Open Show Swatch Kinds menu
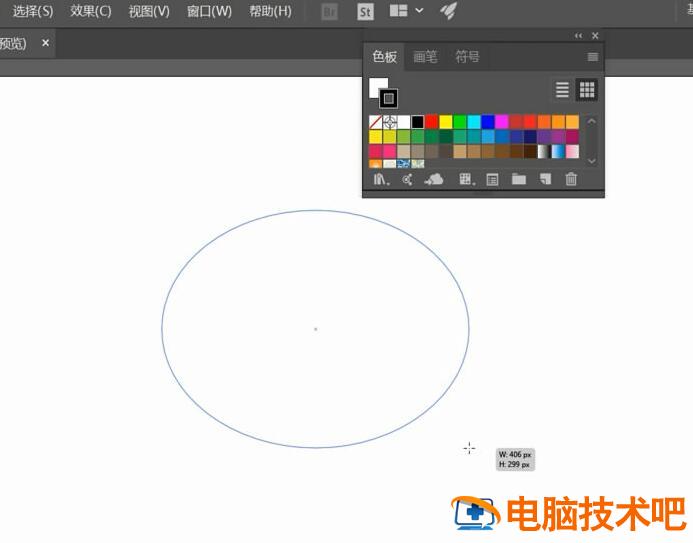693x543 pixels. (465, 180)
